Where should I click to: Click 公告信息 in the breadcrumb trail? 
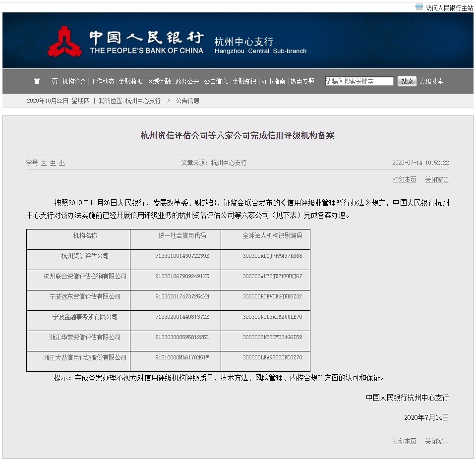click(187, 101)
